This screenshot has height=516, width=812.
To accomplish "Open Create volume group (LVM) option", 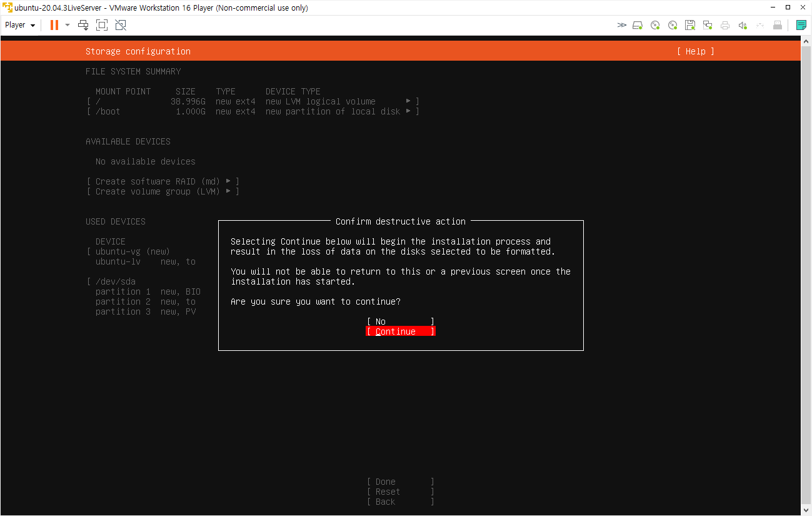I will click(x=163, y=191).
